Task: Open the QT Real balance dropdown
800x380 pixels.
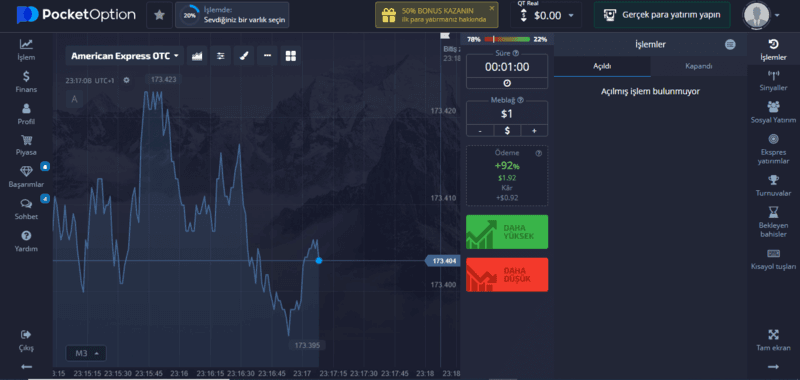Action: pos(546,15)
